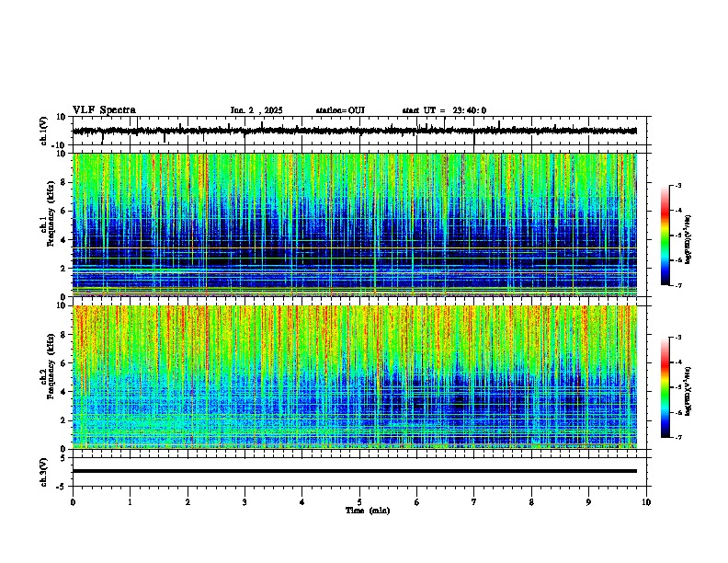Select the "start UT = 23:40:0" header text
The image size is (728, 563).
click(x=444, y=110)
